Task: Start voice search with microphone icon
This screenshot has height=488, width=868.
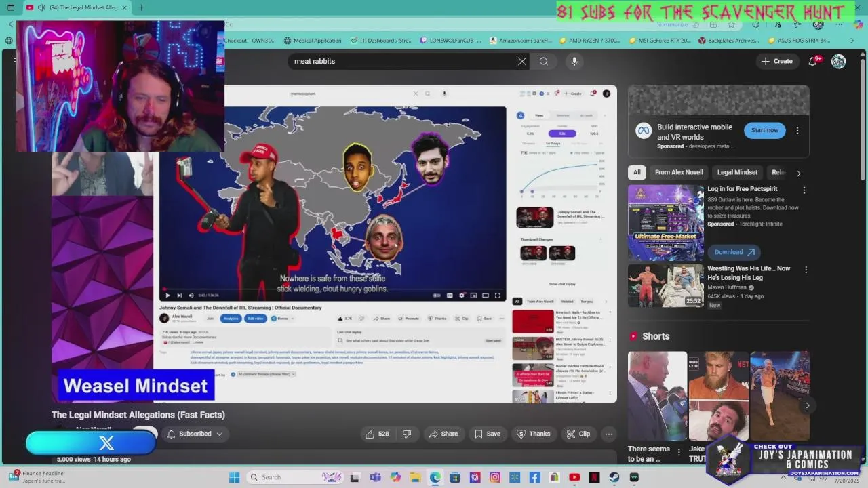Action: point(574,61)
